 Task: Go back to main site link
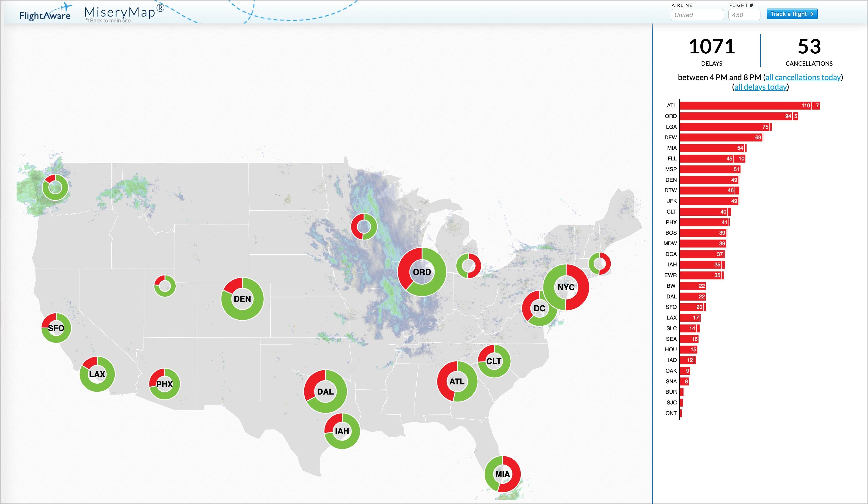108,21
